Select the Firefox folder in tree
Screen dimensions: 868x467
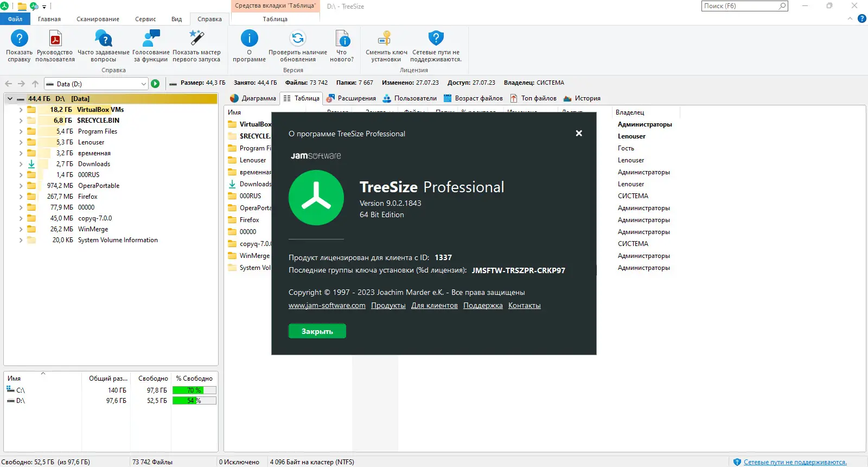87,197
